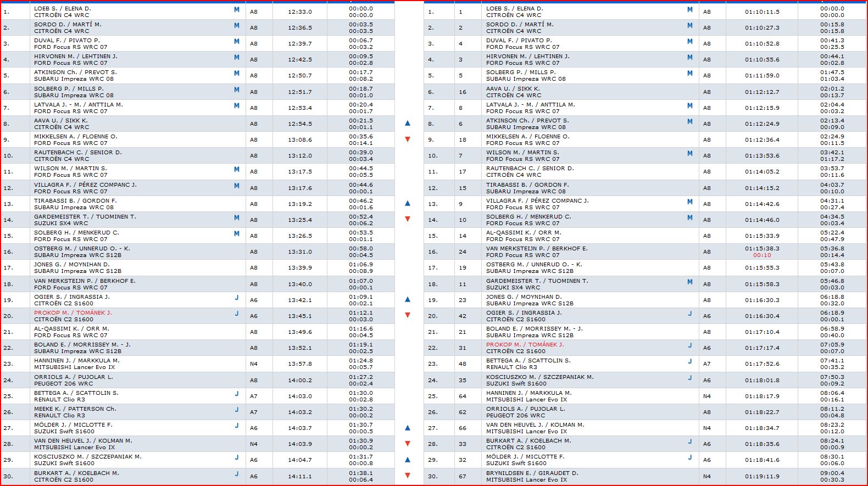Open Loeb S. / Elena D. entry timed 01:10:11.5
868x486 pixels.
(514, 9)
